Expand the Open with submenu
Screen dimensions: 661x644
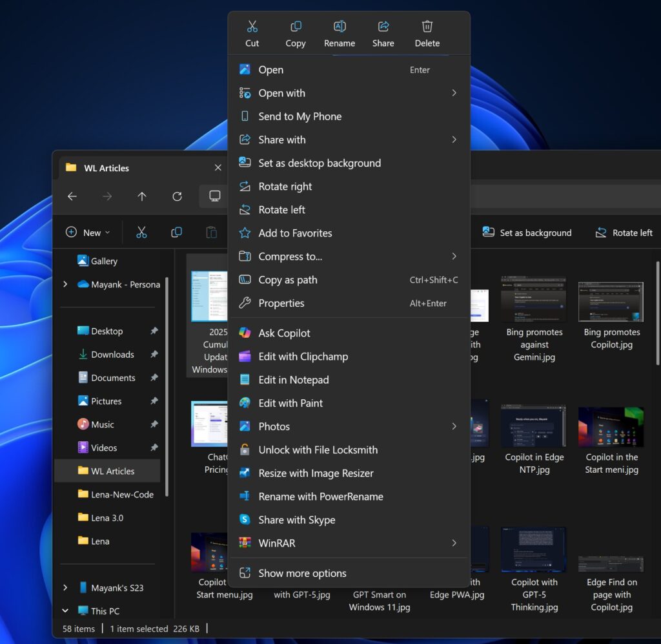[454, 93]
